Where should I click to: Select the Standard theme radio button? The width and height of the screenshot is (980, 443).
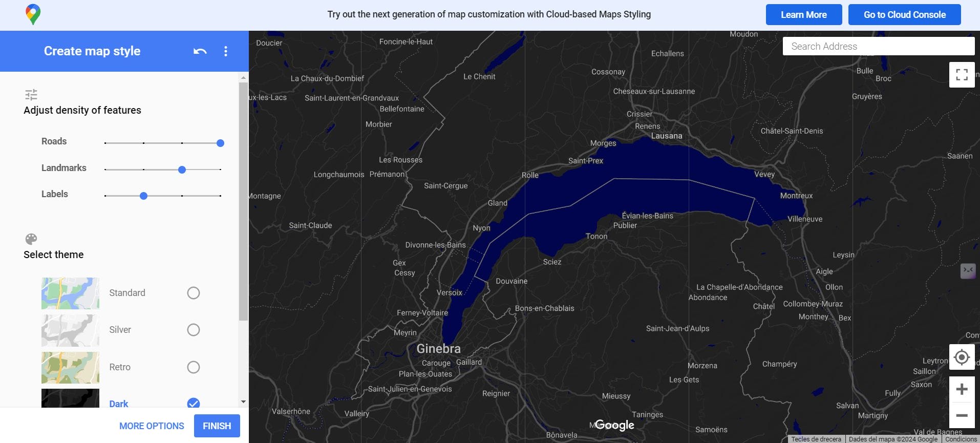coord(194,293)
